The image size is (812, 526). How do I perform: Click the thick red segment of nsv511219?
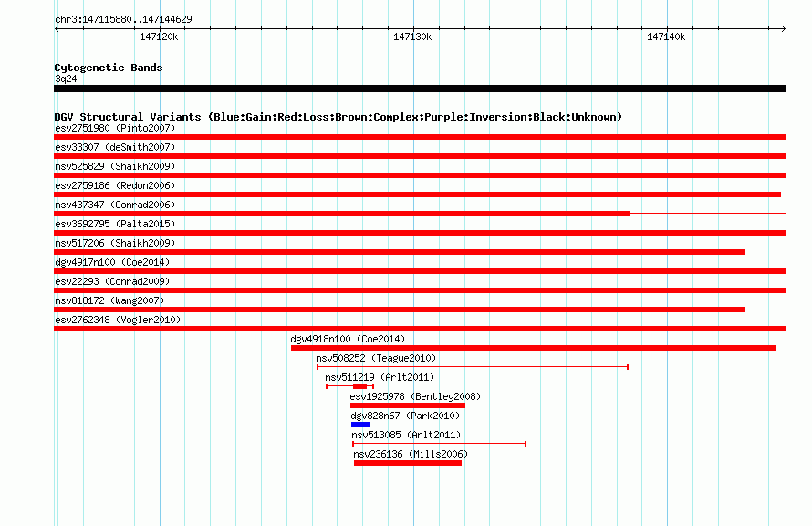(359, 386)
